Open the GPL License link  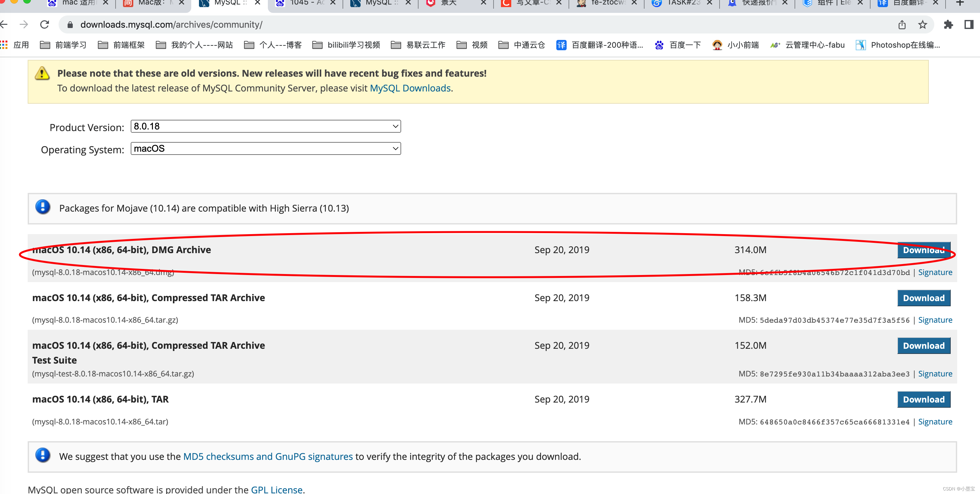(277, 489)
